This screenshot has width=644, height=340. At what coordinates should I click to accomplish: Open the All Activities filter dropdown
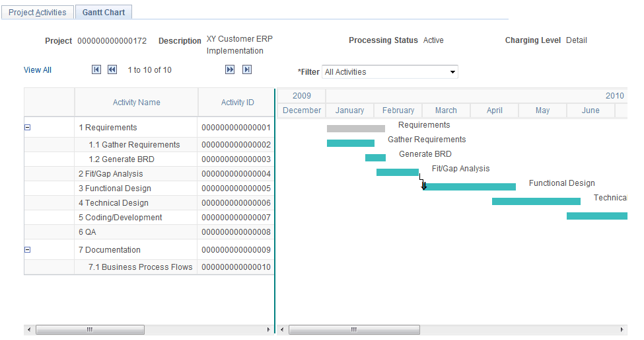pos(390,72)
